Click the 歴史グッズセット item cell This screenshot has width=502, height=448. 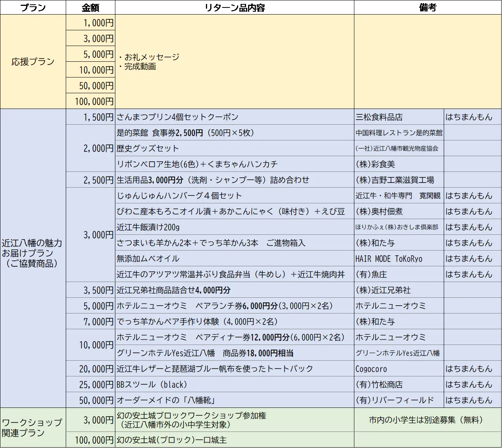click(235, 148)
